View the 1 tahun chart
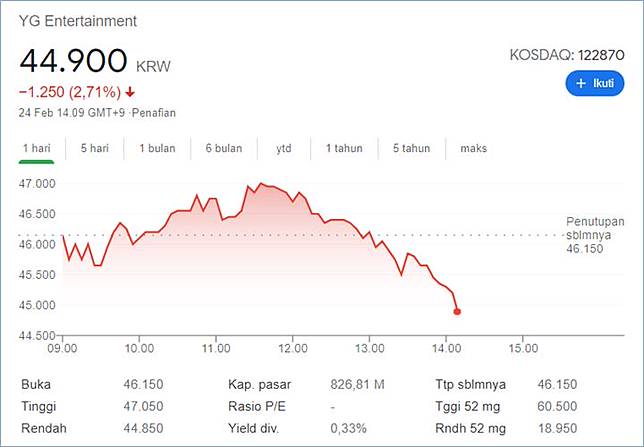The height and width of the screenshot is (447, 644). coord(344,148)
